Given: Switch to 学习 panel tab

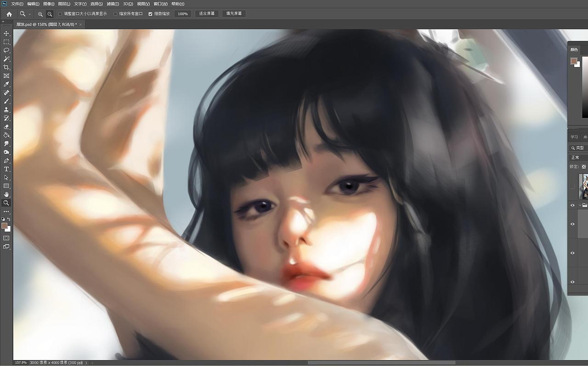Looking at the screenshot, I should pos(574,137).
